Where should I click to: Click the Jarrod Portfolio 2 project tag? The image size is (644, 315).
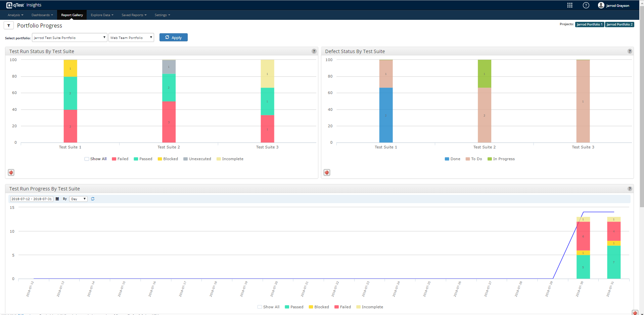619,25
